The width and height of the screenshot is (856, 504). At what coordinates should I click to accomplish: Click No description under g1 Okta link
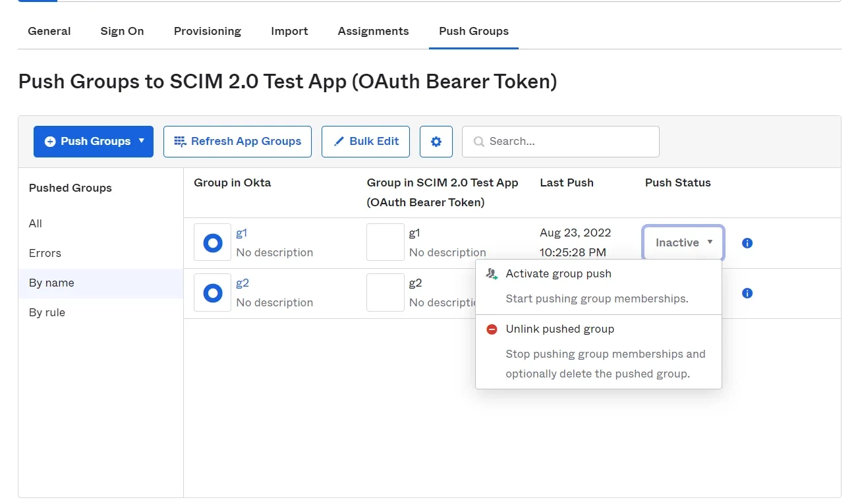coord(275,253)
